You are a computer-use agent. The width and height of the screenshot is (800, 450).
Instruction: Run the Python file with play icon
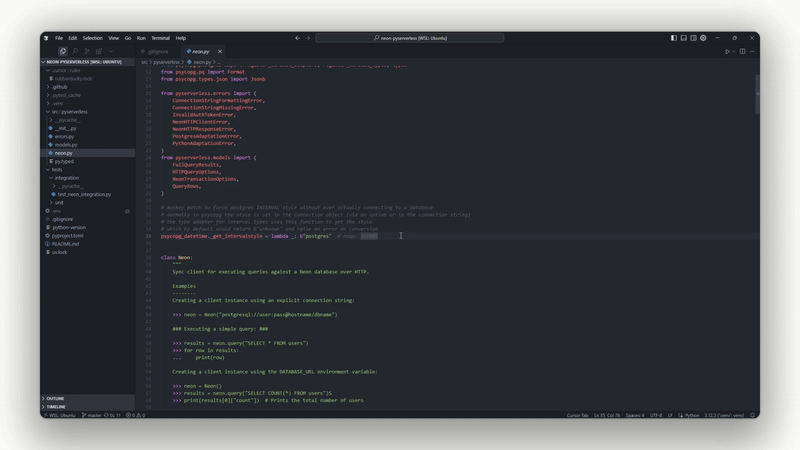coord(727,52)
